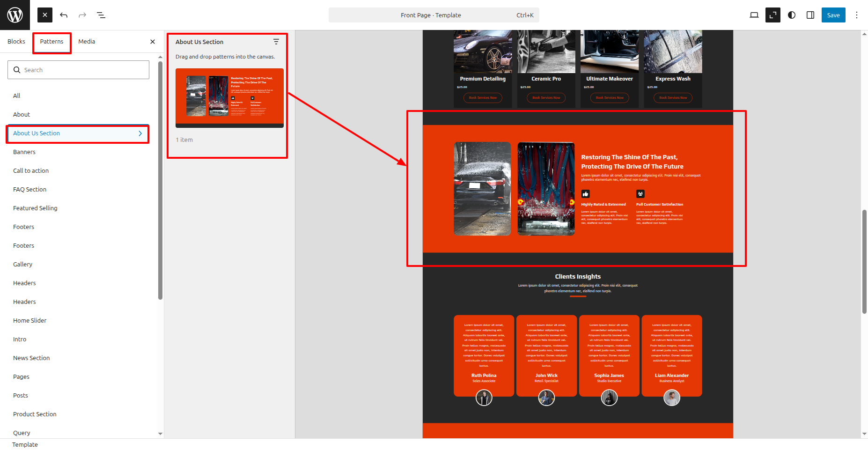The width and height of the screenshot is (868, 450).
Task: Select the About Us Section pattern thumbnail
Action: (x=229, y=98)
